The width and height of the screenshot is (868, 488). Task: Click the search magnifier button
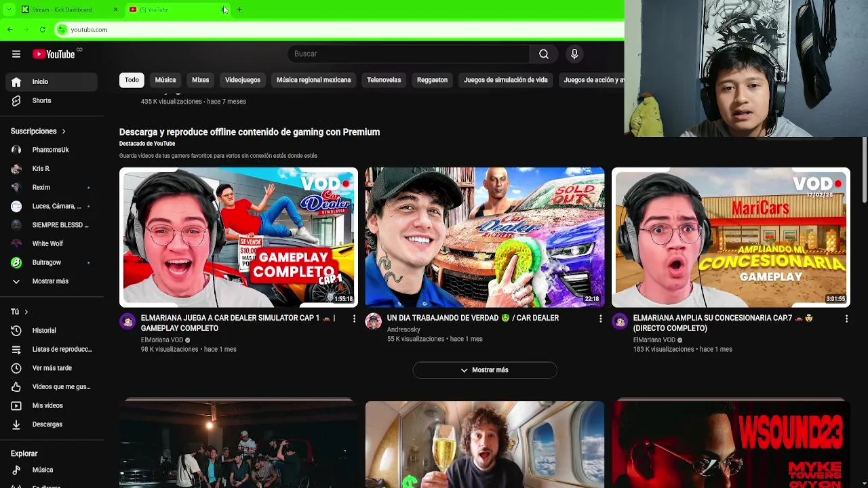(x=544, y=54)
